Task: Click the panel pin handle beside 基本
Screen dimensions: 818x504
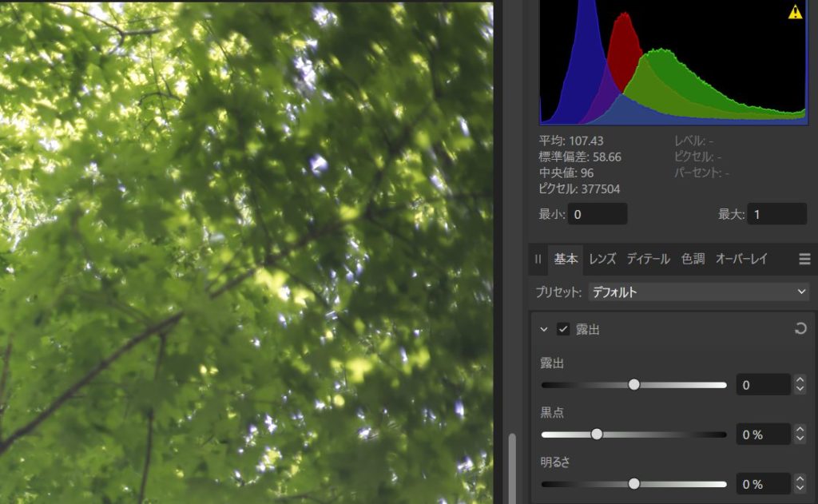Action: click(538, 259)
